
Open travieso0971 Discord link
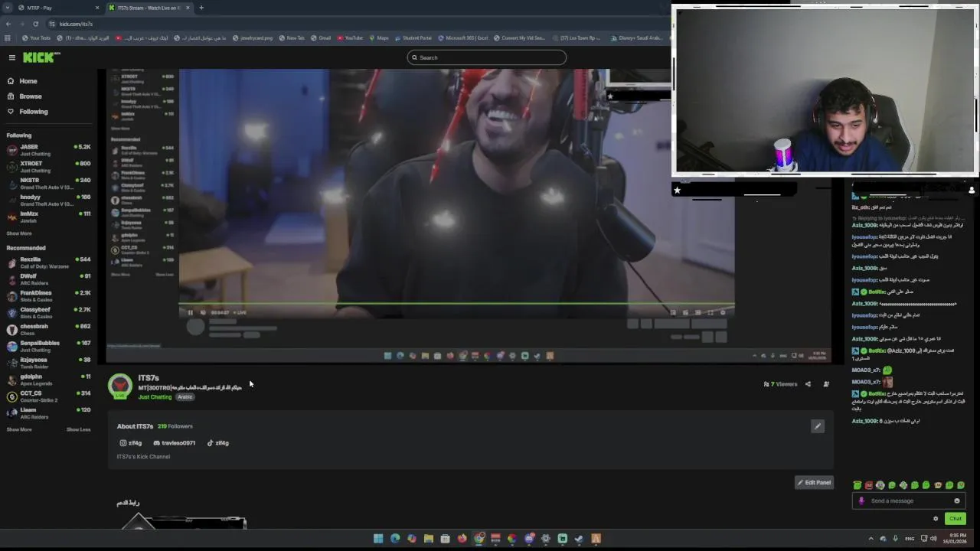pyautogui.click(x=175, y=443)
